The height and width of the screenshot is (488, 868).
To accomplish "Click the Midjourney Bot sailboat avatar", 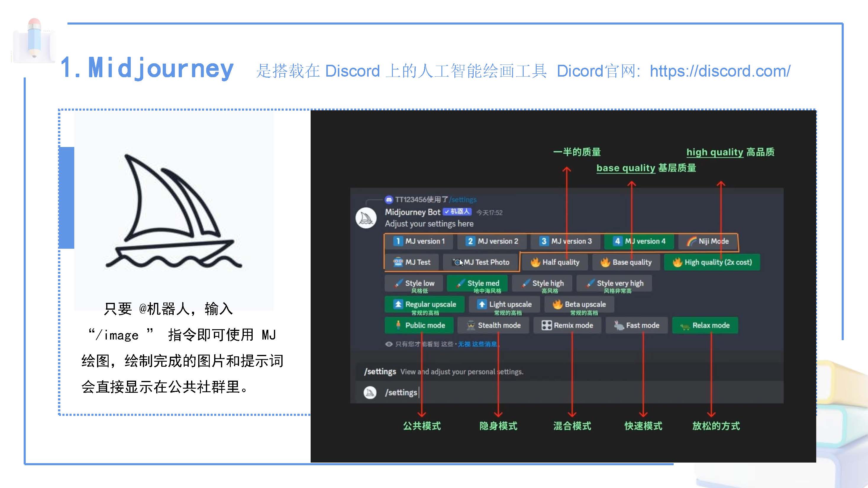I will pos(366,218).
